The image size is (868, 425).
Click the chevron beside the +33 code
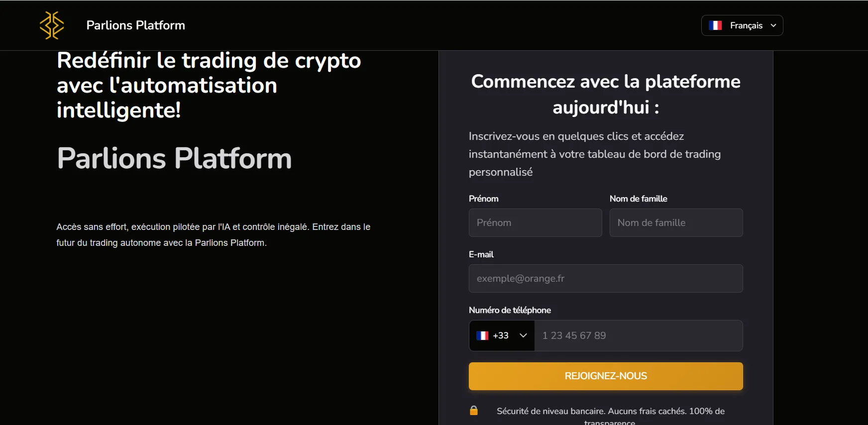click(523, 335)
